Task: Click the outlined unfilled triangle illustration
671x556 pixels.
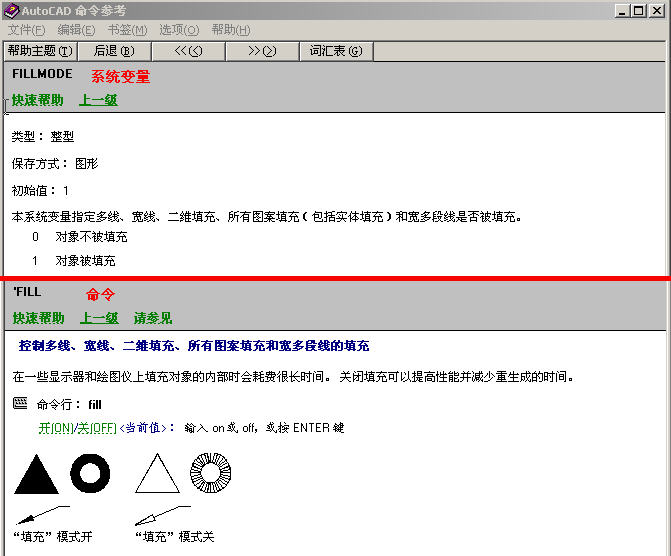Action: [x=157, y=474]
